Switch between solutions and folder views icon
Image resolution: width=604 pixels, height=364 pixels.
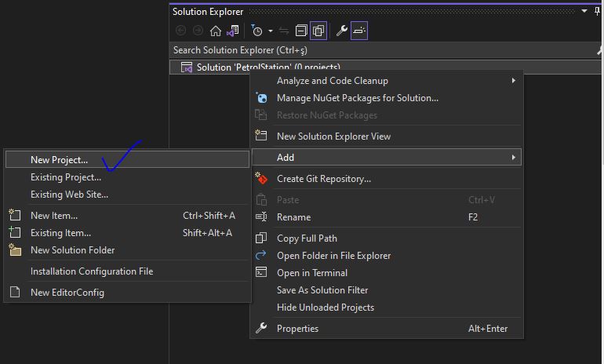(233, 31)
